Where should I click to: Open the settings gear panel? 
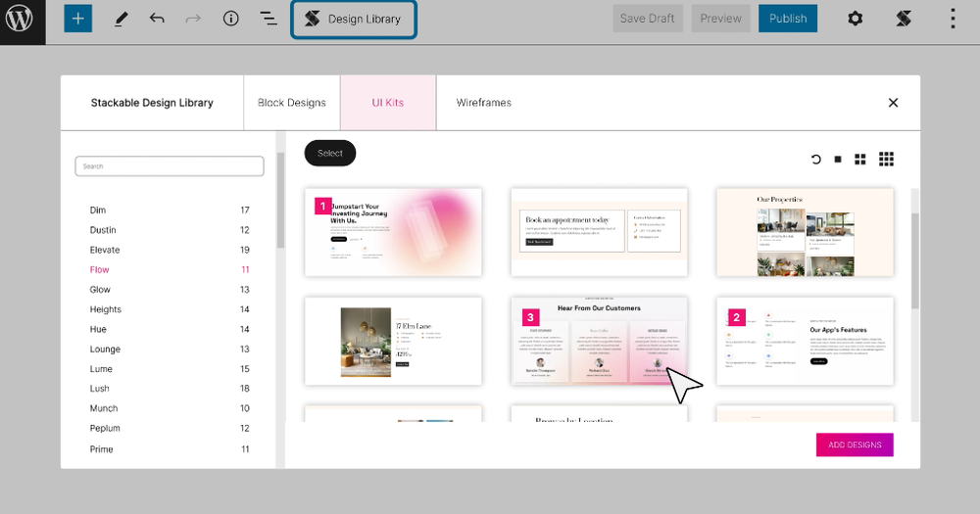[855, 19]
